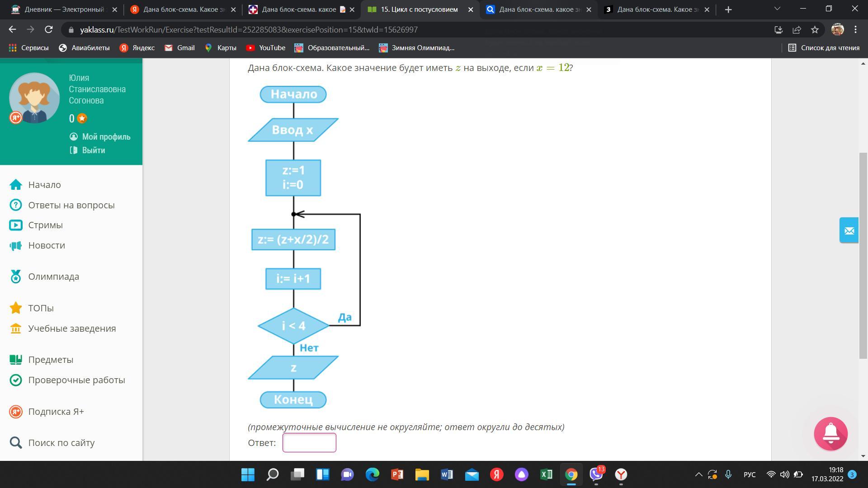Screen dimensions: 868x488
Task: Open Chrome three-dot menu
Action: click(x=855, y=30)
